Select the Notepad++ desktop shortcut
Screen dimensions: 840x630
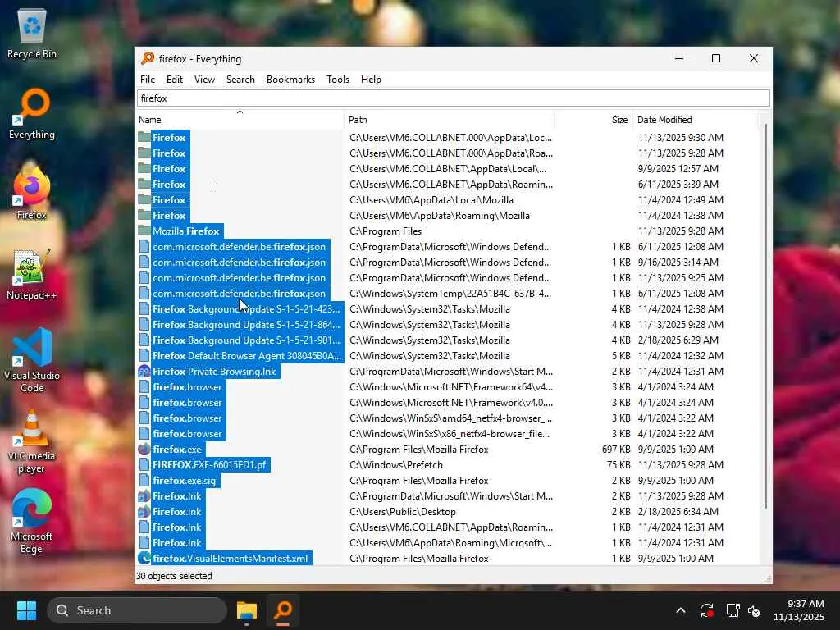coord(32,274)
